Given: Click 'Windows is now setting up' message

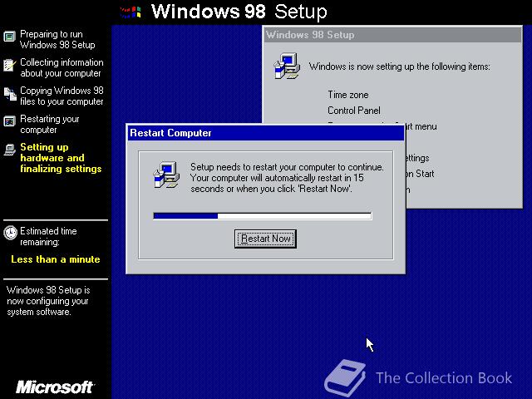Looking at the screenshot, I should [399, 66].
